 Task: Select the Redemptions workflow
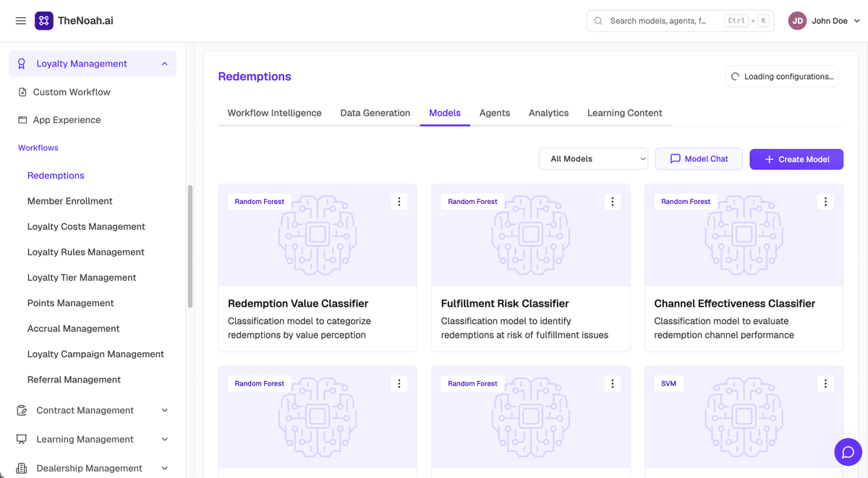point(56,176)
